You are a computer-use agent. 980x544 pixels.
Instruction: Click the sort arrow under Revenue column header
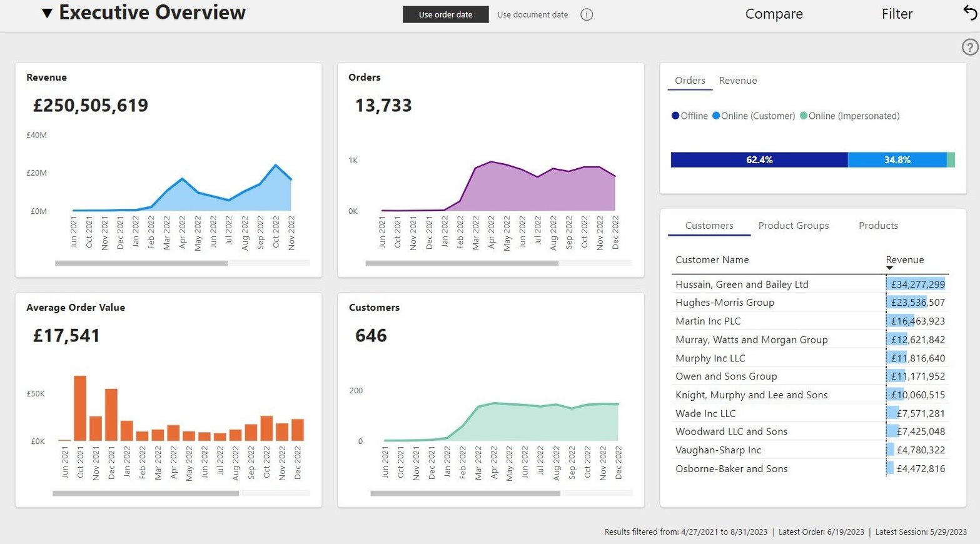[890, 268]
